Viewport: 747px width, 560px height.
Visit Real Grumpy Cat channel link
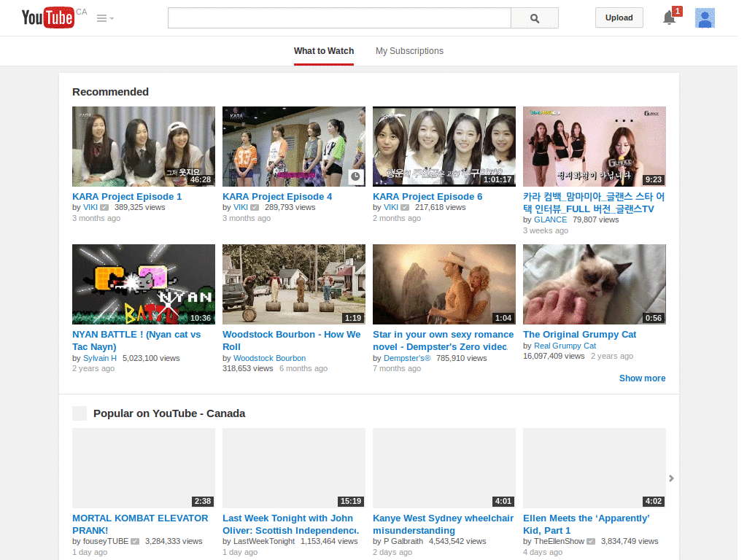tap(565, 346)
